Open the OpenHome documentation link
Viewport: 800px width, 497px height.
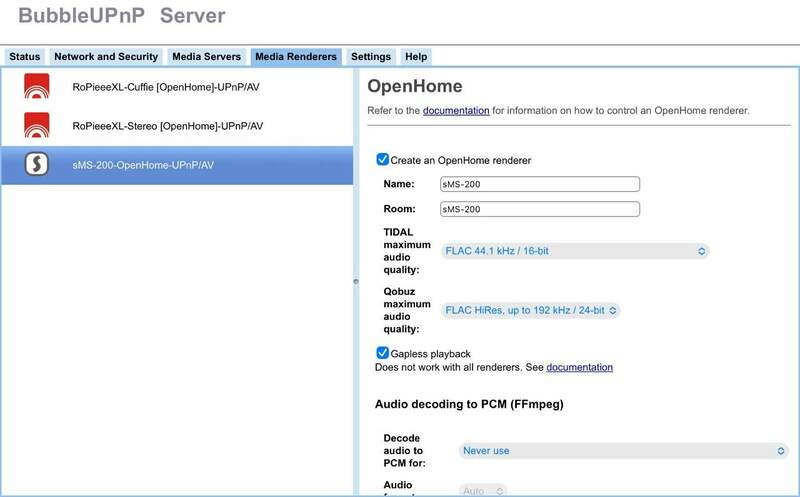[x=456, y=110]
